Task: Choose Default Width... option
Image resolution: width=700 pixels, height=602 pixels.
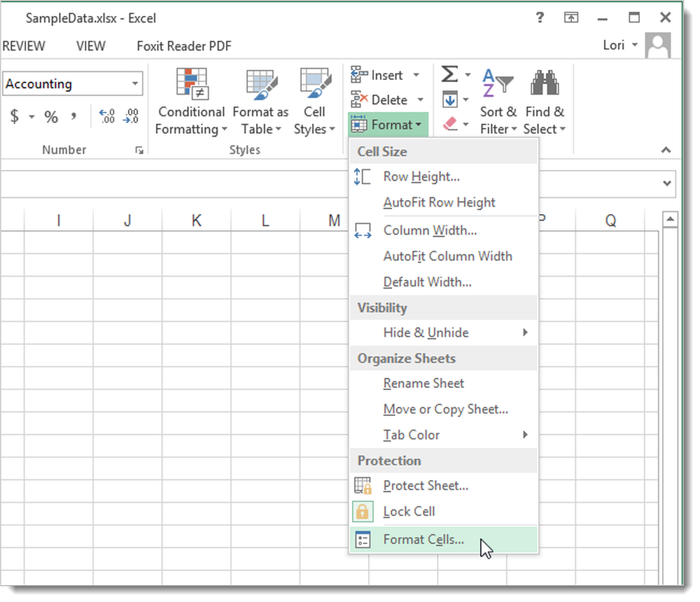Action: coord(444,282)
